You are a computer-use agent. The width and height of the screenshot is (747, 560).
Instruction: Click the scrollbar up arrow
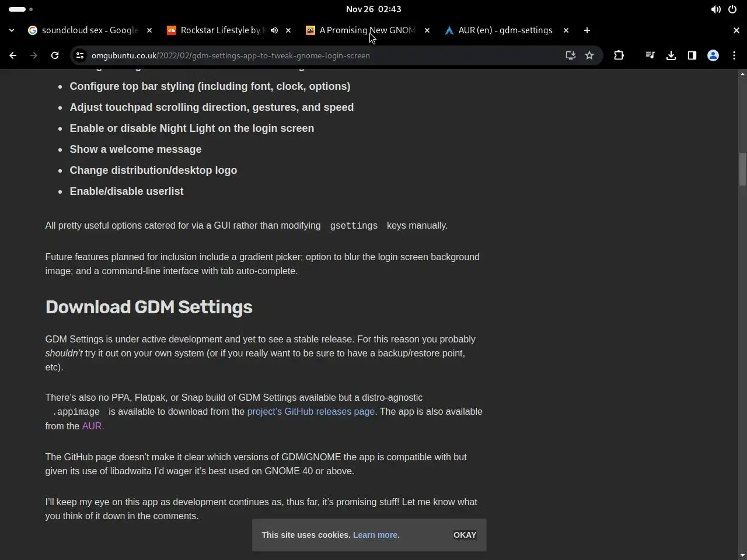[742, 74]
